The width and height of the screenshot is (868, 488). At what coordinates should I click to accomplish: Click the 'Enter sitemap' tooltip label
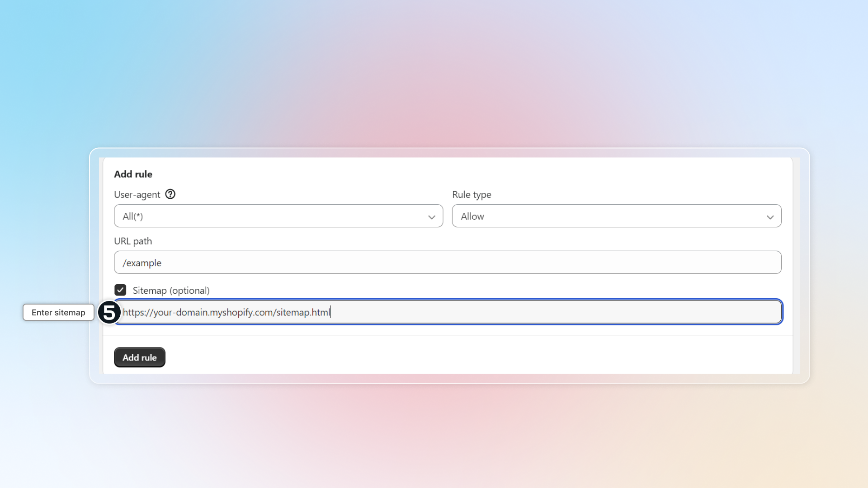pos(58,312)
